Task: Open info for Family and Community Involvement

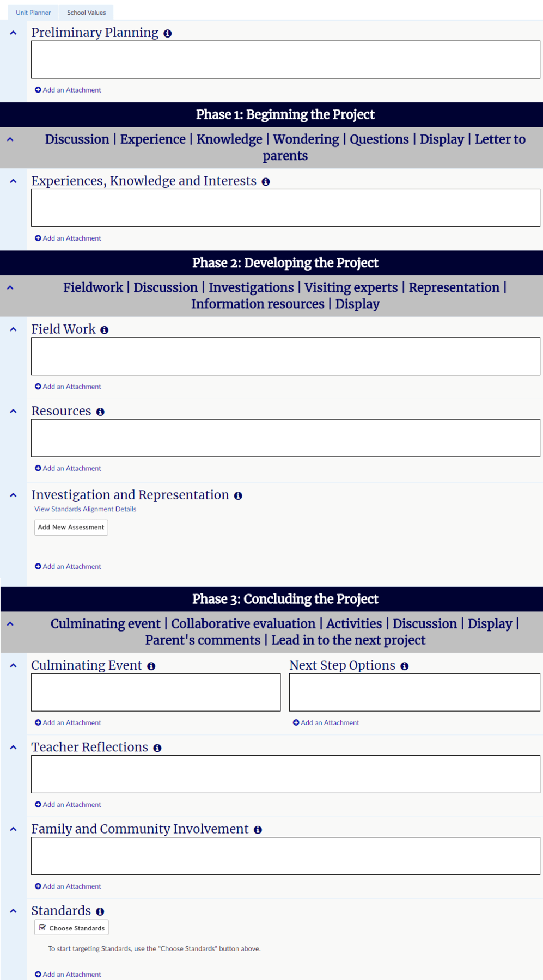Action: (258, 830)
